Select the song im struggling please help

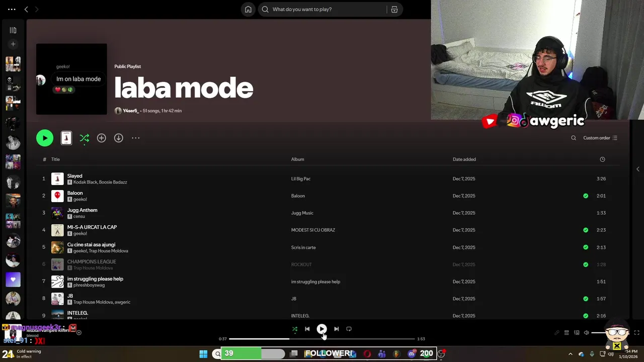click(x=95, y=279)
